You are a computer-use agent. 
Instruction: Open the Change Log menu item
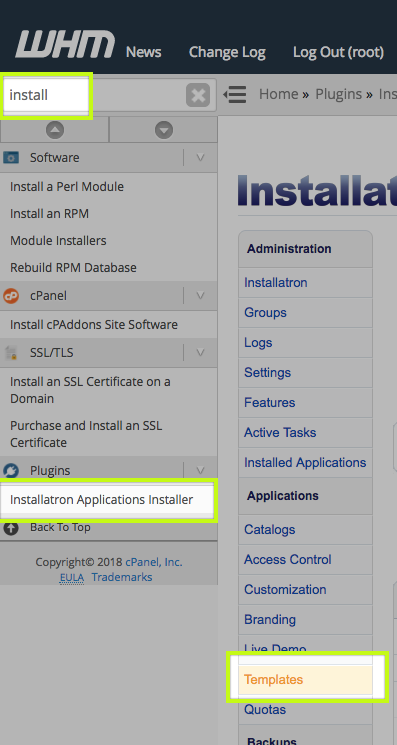pos(227,52)
